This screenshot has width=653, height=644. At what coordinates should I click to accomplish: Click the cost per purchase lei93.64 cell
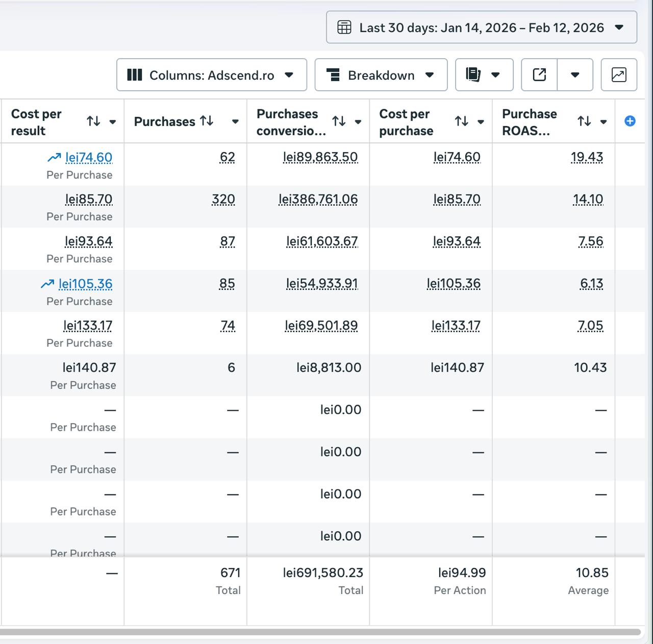pyautogui.click(x=457, y=241)
